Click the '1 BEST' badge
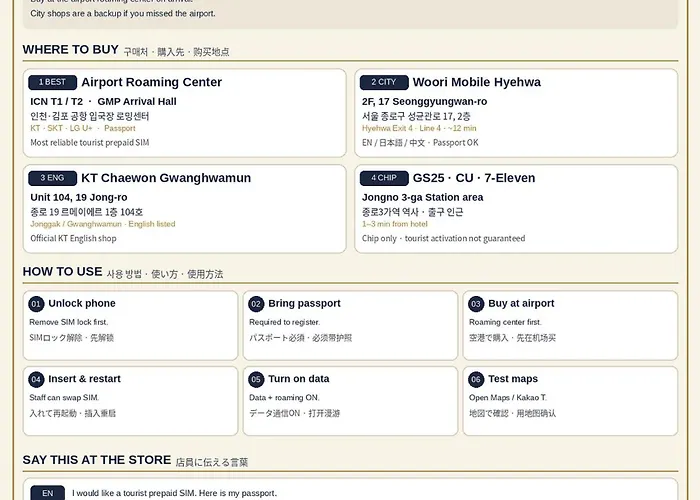 (x=52, y=82)
